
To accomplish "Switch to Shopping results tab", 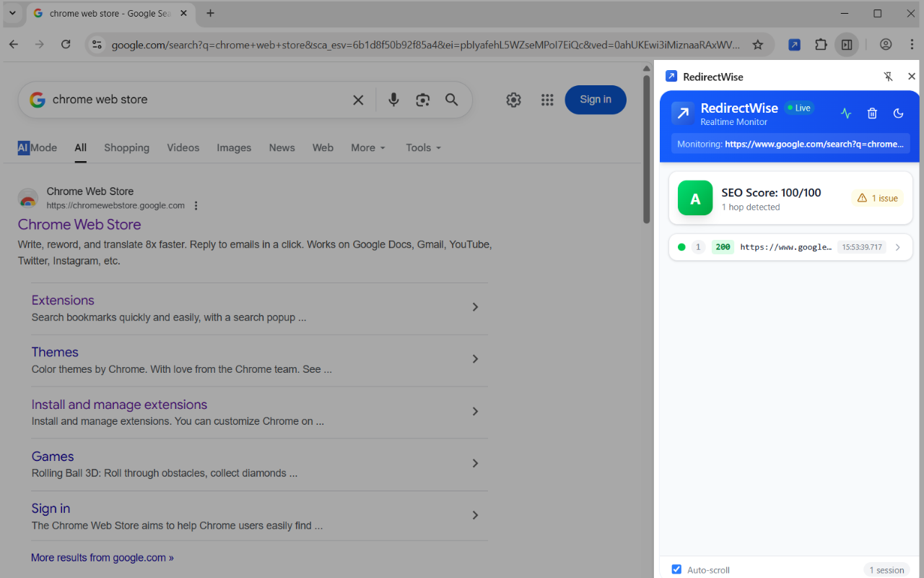I will tap(126, 147).
